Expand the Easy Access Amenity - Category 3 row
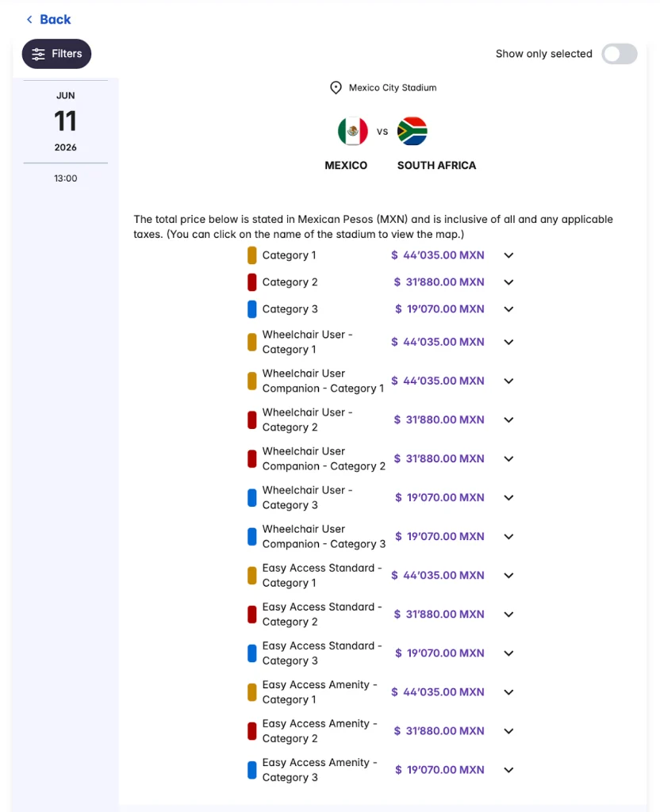This screenshot has width=660, height=812. tap(508, 769)
